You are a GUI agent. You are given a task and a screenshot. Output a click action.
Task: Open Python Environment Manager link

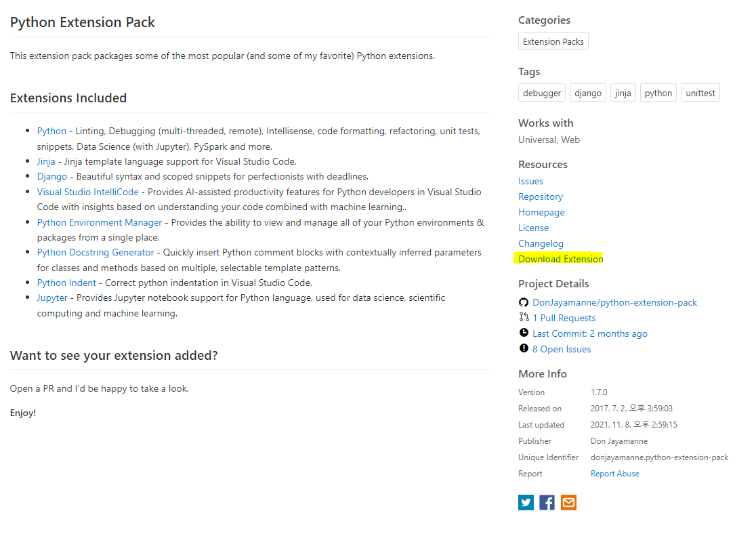100,222
